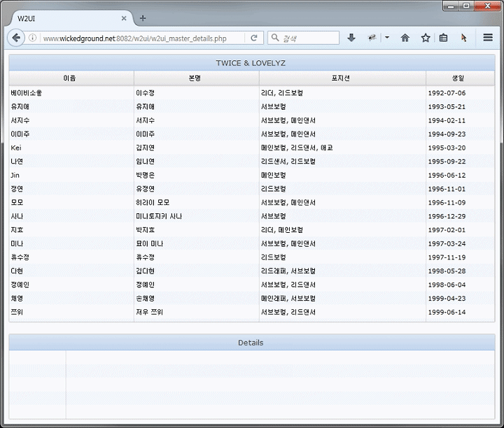Click 리더, 메인보컬 position cell
Viewport: 504px width, 428px height.
[x=342, y=230]
